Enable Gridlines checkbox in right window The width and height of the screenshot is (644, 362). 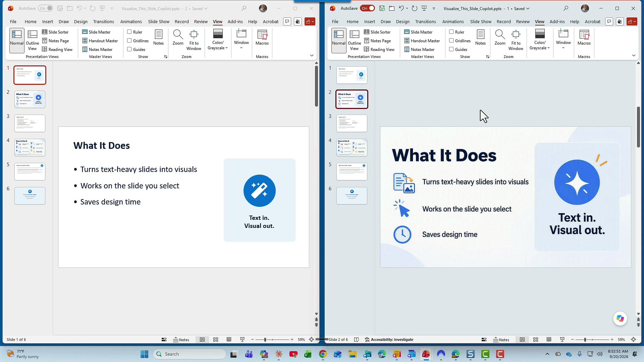tap(451, 41)
